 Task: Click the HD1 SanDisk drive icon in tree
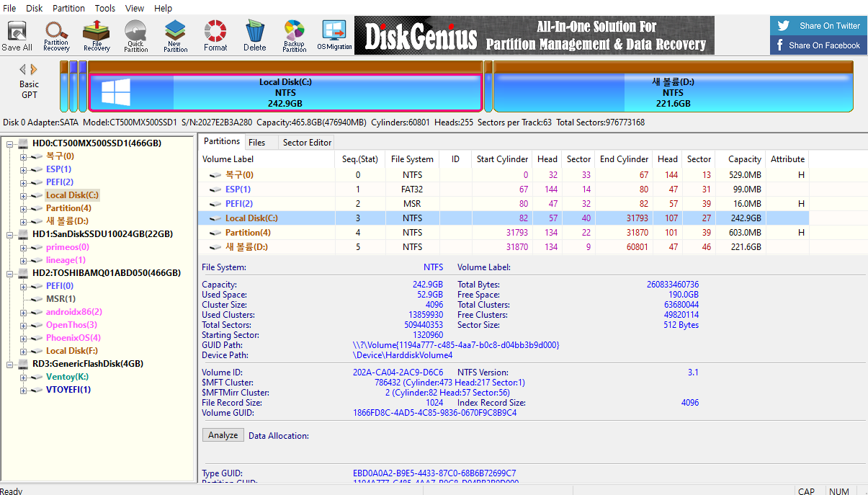pyautogui.click(x=23, y=234)
